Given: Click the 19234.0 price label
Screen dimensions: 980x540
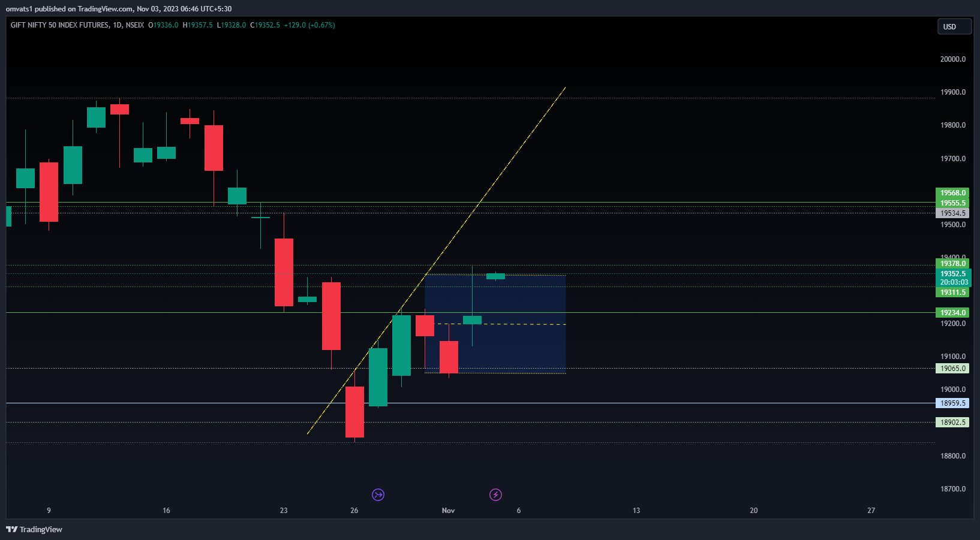Looking at the screenshot, I should [x=952, y=313].
